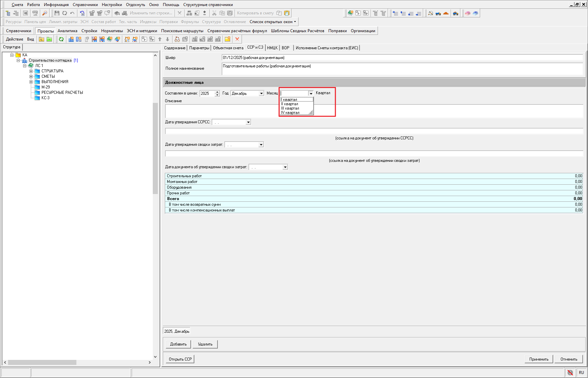Click the undo arrow icon
This screenshot has height=378, width=588.
[x=72, y=13]
